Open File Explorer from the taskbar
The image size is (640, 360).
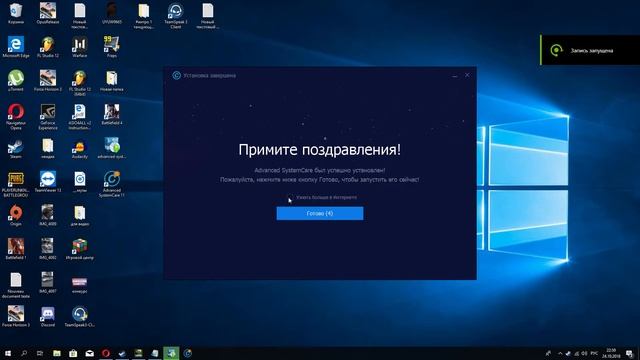[57, 353]
